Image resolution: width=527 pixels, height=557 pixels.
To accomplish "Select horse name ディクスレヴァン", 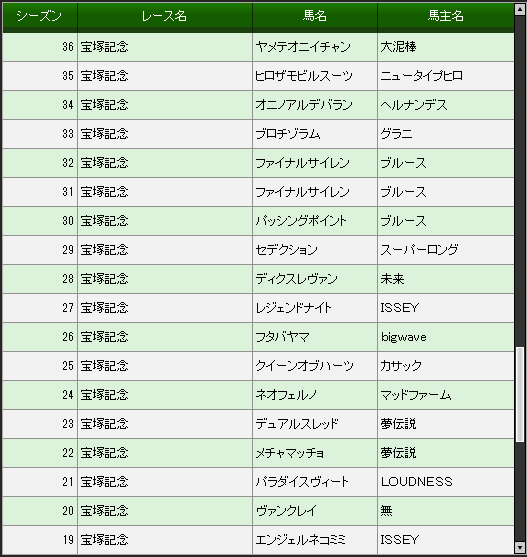I will (x=297, y=279).
